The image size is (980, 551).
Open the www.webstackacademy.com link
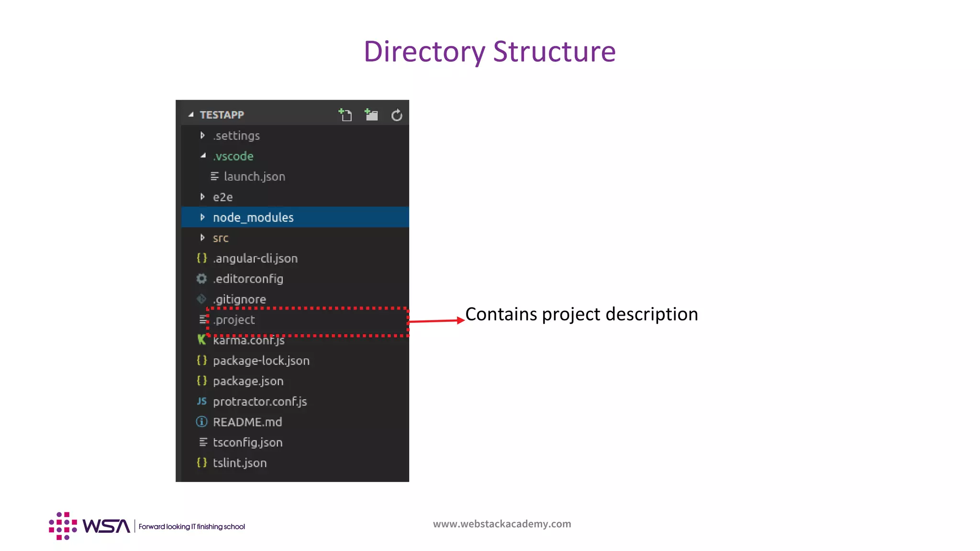click(502, 524)
